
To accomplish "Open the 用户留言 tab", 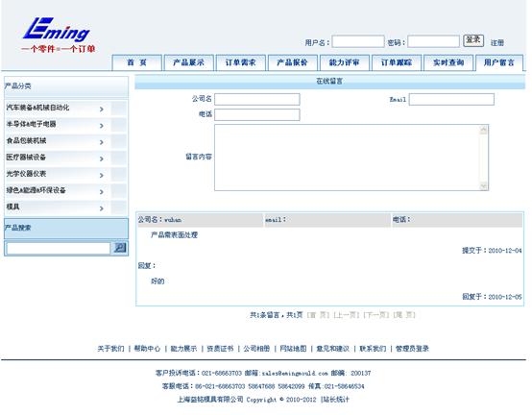I will click(x=499, y=62).
